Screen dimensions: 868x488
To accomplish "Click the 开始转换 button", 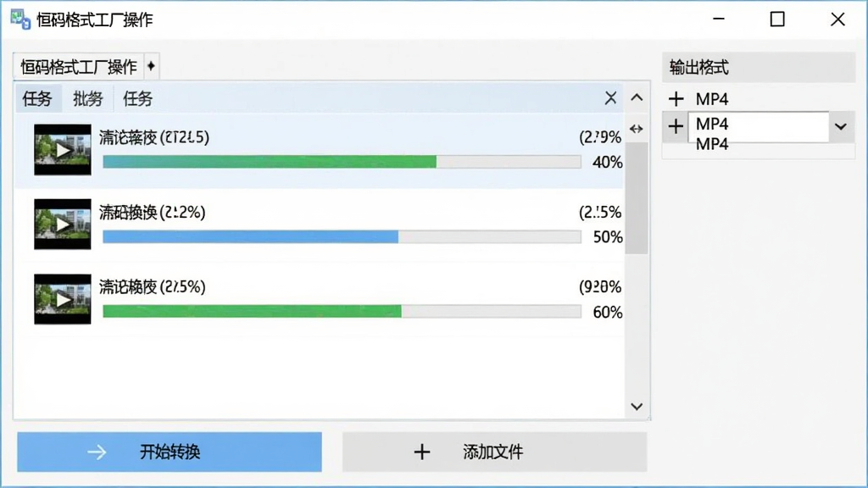I will (170, 452).
